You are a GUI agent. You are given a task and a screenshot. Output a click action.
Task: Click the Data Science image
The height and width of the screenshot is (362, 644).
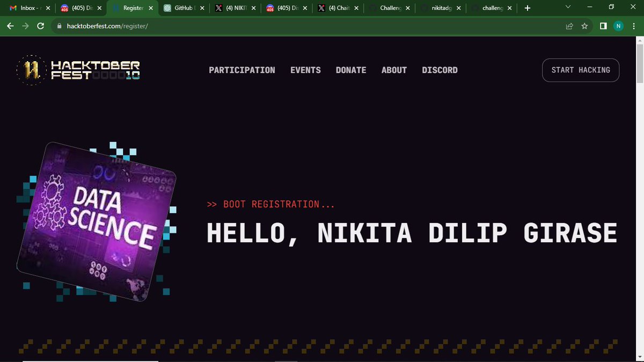(x=97, y=221)
